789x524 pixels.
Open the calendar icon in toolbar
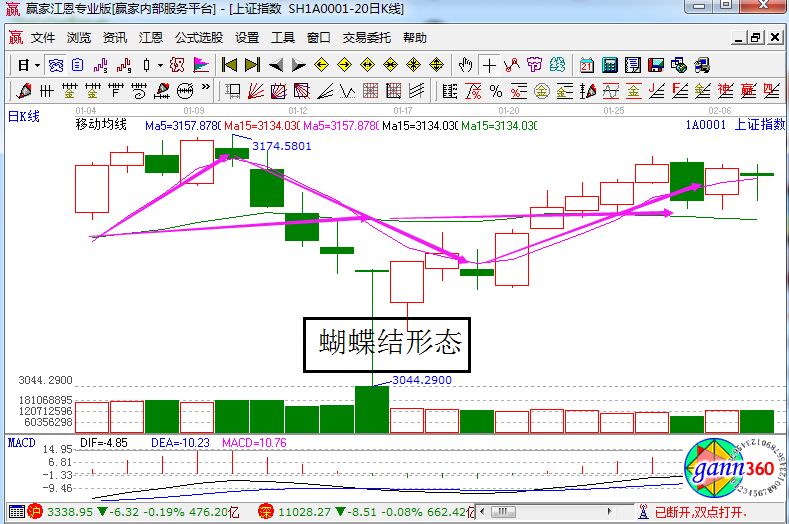(x=585, y=65)
